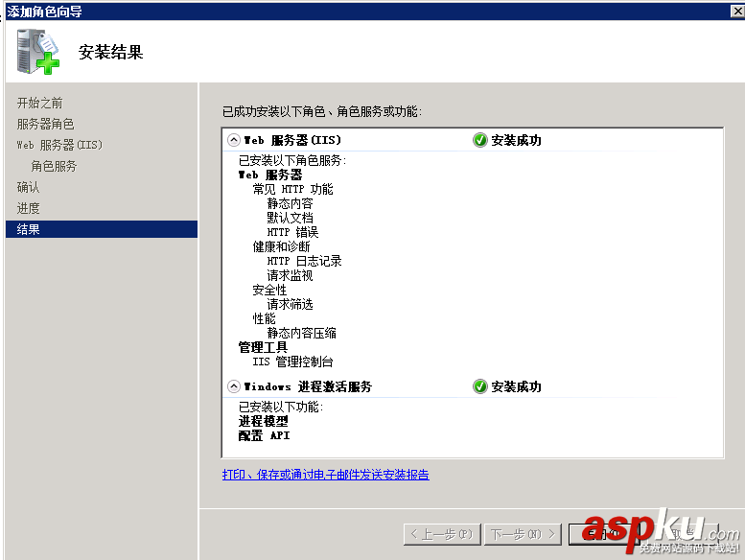Click the 性能 entry
The image size is (745, 560).
click(264, 318)
